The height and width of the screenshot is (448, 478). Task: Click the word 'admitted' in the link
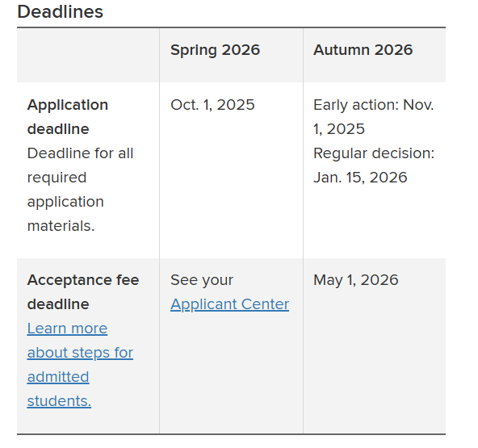(58, 377)
